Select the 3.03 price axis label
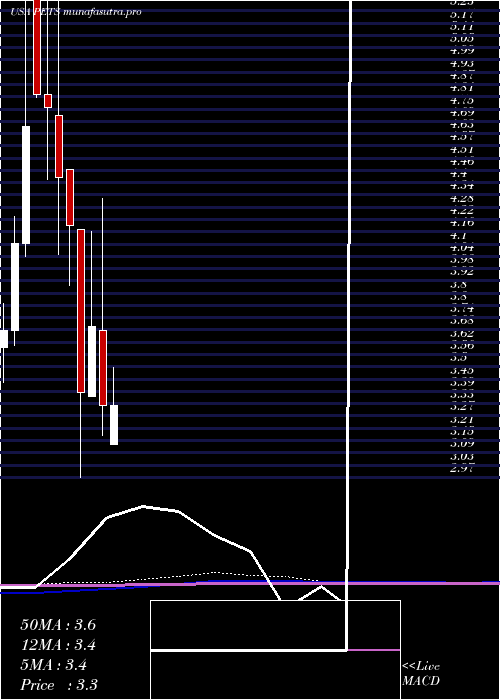This screenshot has width=500, height=700. 462,457
